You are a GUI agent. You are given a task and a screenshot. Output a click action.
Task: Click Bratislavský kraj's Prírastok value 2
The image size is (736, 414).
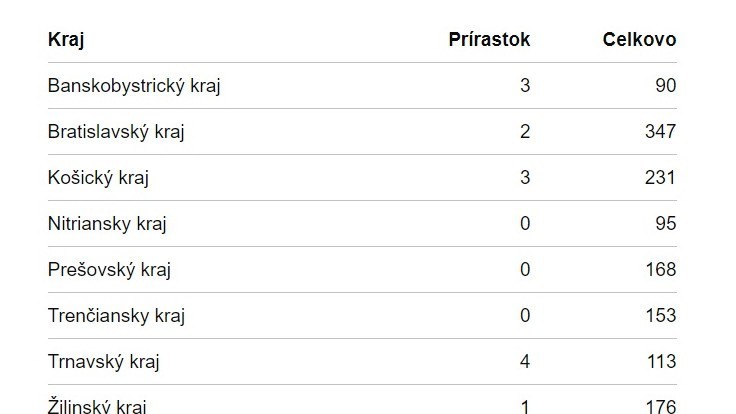[x=525, y=132]
